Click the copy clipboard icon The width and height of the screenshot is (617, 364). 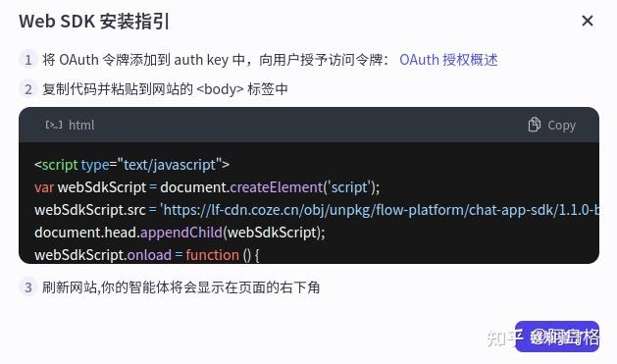(534, 125)
